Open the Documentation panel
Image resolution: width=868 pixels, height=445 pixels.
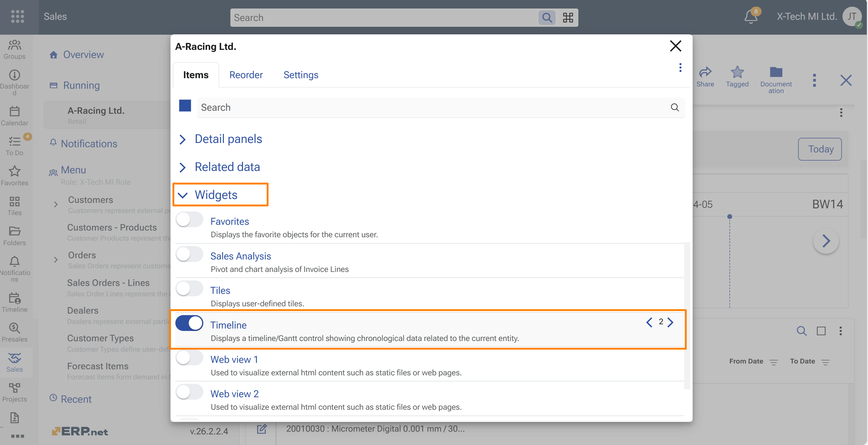pyautogui.click(x=776, y=78)
